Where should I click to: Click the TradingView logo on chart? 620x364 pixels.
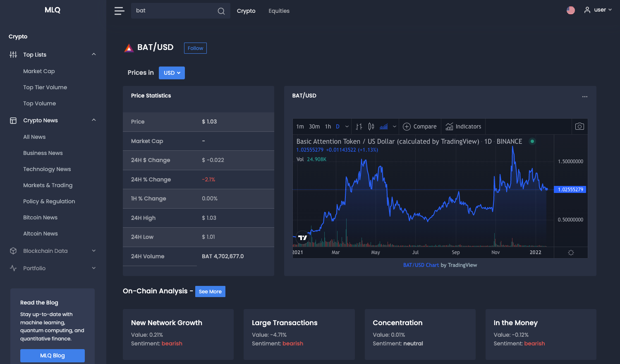[303, 237]
